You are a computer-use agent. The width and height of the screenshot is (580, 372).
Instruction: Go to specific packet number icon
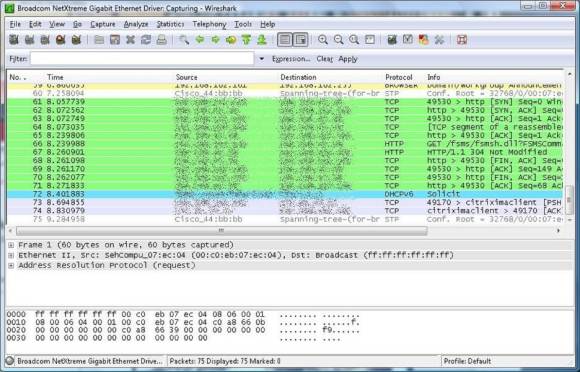point(231,40)
